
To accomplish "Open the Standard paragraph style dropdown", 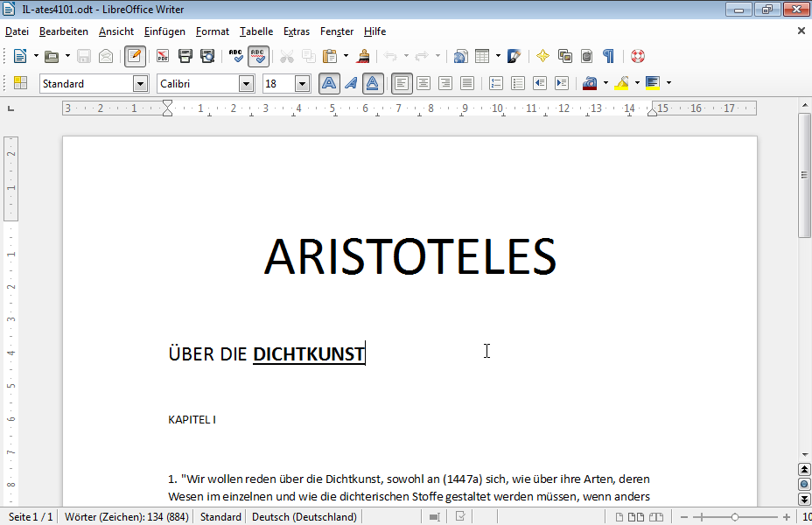I will (x=140, y=83).
